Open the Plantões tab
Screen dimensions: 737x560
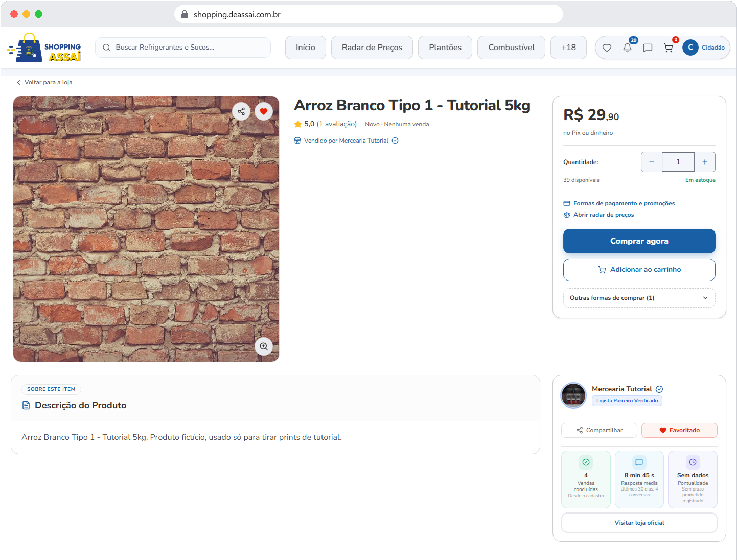(x=445, y=48)
